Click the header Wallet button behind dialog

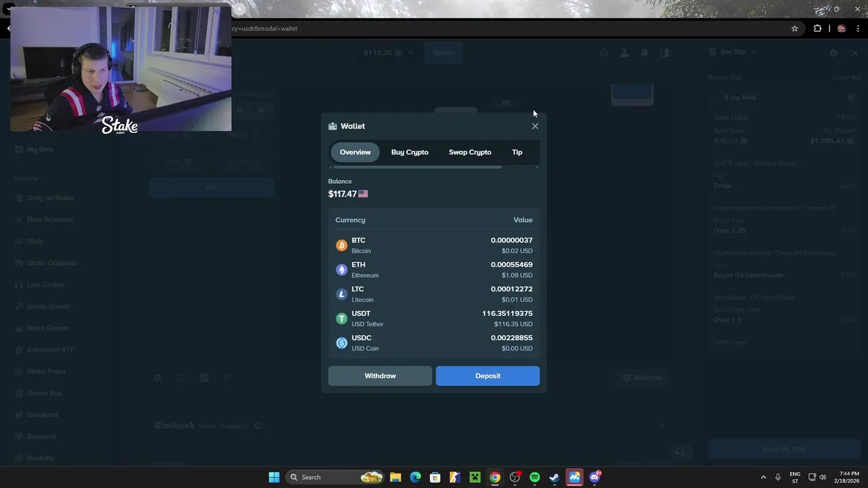[444, 53]
